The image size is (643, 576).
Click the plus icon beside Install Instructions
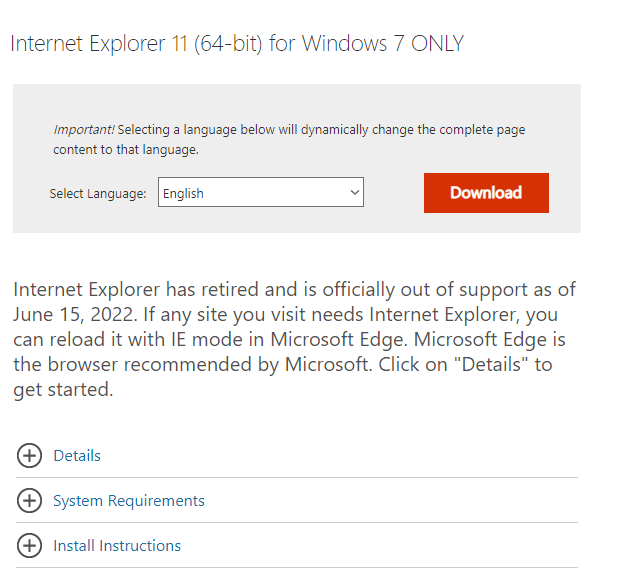[29, 546]
